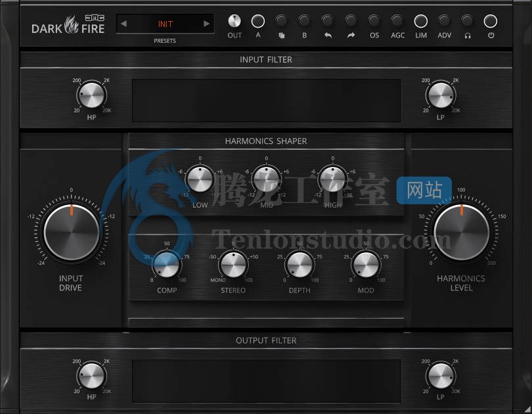
Task: Click the large HARMONICS LEVEL knob
Action: pos(462,232)
